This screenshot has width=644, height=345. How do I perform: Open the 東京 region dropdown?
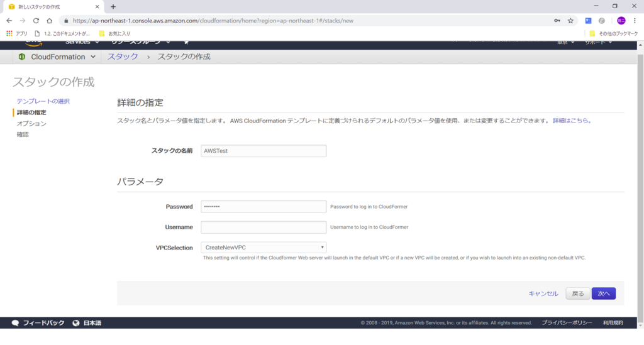pos(565,42)
